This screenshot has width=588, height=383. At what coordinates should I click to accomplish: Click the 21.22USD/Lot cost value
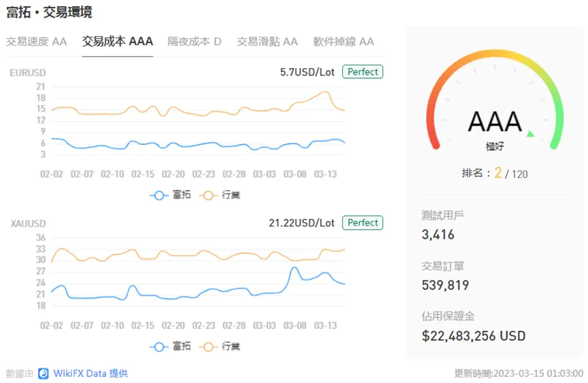point(301,223)
